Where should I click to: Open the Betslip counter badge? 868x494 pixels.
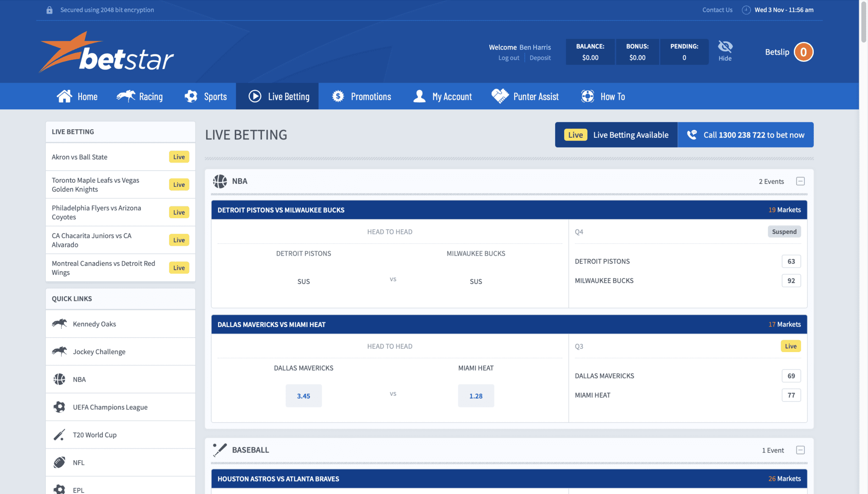pos(803,52)
